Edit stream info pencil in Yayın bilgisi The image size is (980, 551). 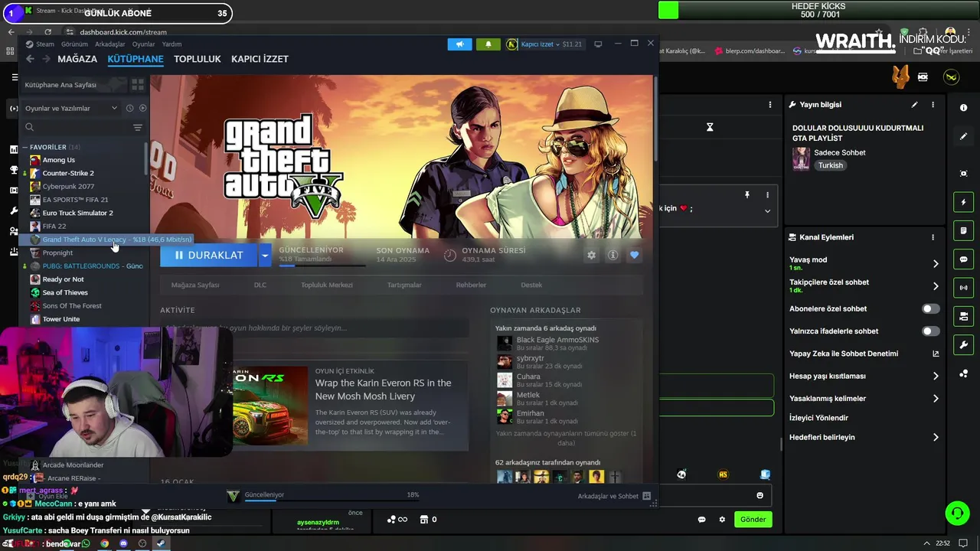(914, 105)
